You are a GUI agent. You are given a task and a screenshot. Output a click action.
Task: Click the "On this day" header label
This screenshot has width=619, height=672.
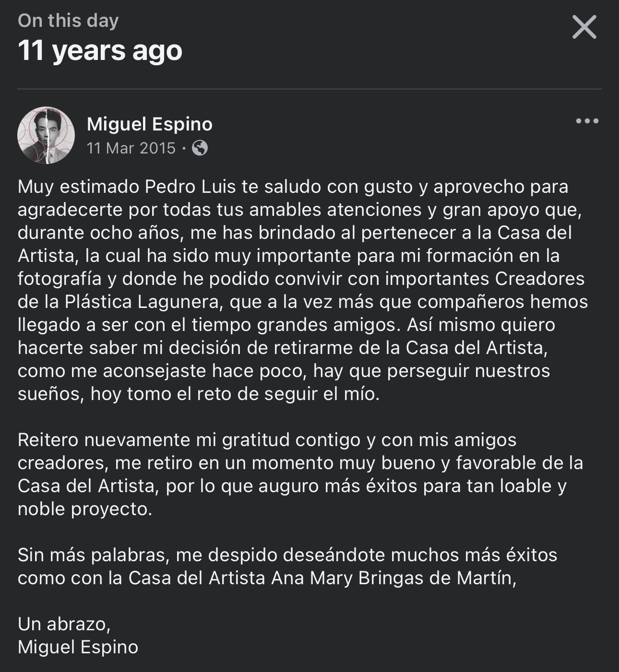pos(68,21)
